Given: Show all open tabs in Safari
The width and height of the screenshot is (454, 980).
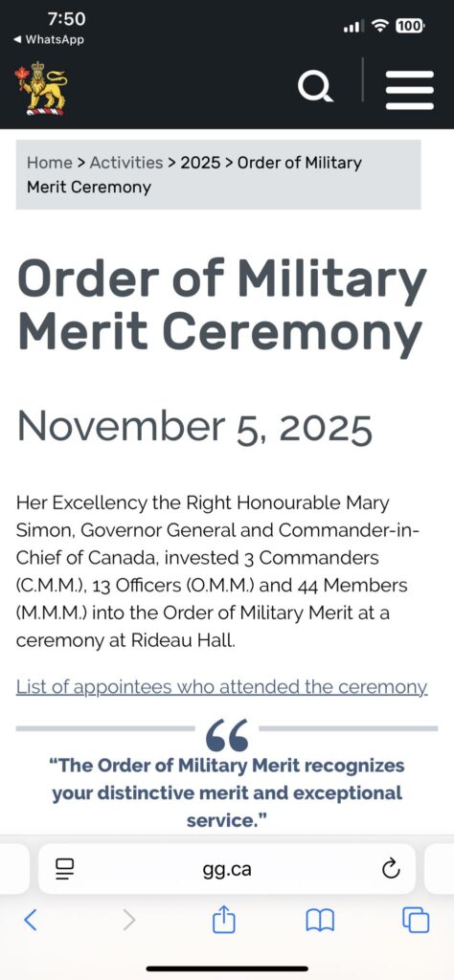Looking at the screenshot, I should point(417,920).
